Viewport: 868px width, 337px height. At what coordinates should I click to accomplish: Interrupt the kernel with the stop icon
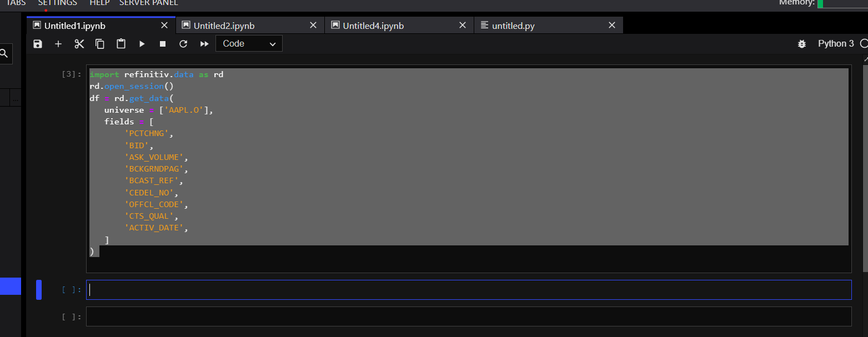[x=163, y=44]
